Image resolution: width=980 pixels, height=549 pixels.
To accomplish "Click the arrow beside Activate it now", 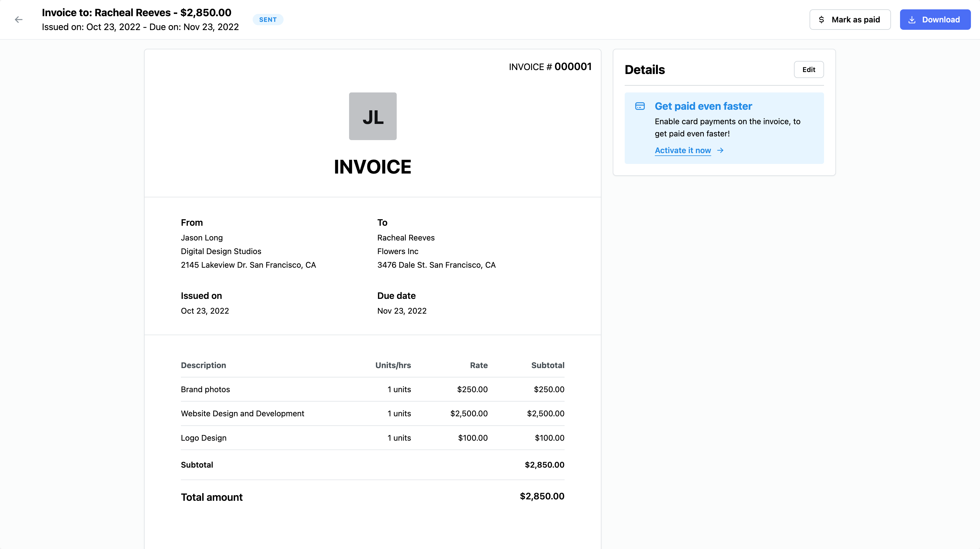I will point(720,150).
